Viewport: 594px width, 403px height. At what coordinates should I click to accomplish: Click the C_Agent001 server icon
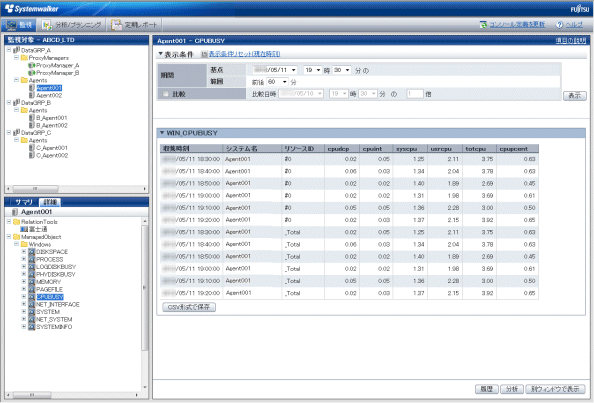(32, 148)
